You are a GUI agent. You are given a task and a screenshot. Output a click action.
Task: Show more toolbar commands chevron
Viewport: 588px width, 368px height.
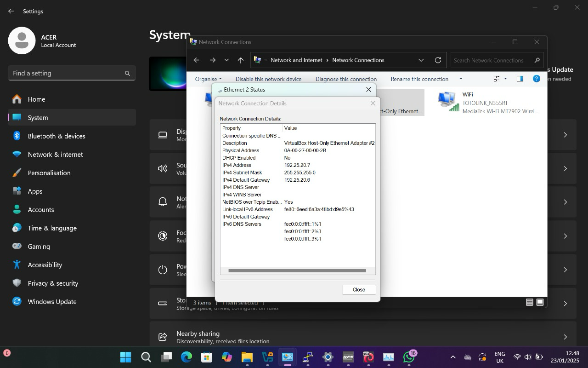(461, 79)
